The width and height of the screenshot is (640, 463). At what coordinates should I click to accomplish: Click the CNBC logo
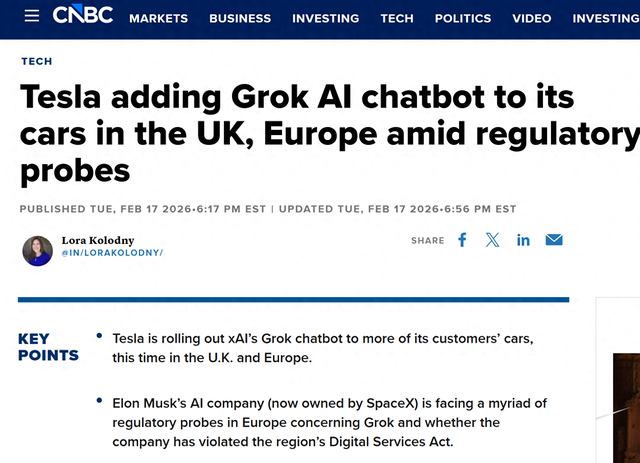tap(83, 16)
